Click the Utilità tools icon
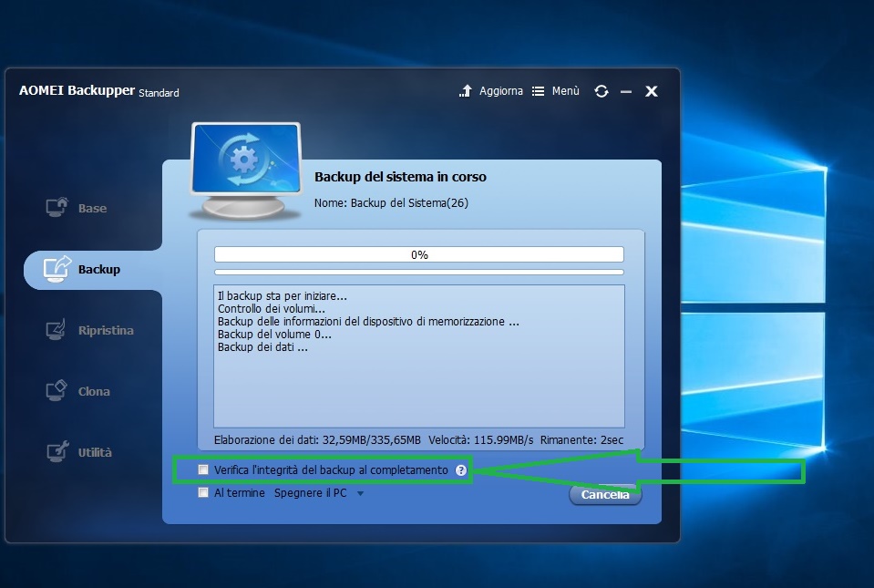 tap(57, 451)
